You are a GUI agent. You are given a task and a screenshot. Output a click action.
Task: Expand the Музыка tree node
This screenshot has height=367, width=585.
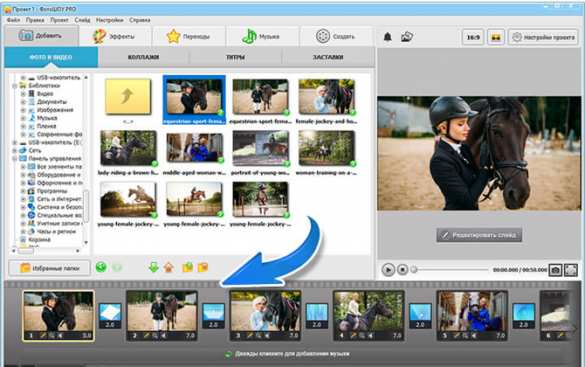[x=23, y=118]
